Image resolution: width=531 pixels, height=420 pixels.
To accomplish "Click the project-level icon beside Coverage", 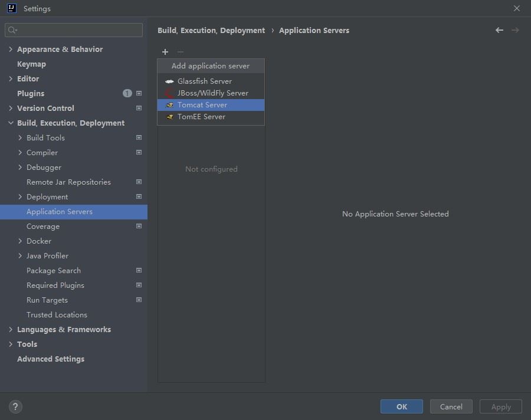I will coord(139,226).
